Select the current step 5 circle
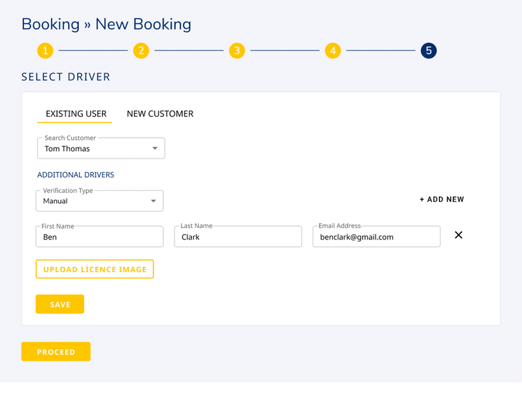Viewport: 522px width, 420px height. coord(428,51)
